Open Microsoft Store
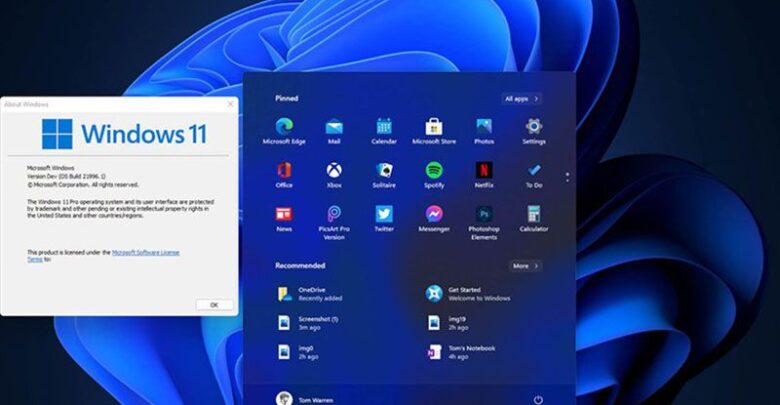 point(434,127)
